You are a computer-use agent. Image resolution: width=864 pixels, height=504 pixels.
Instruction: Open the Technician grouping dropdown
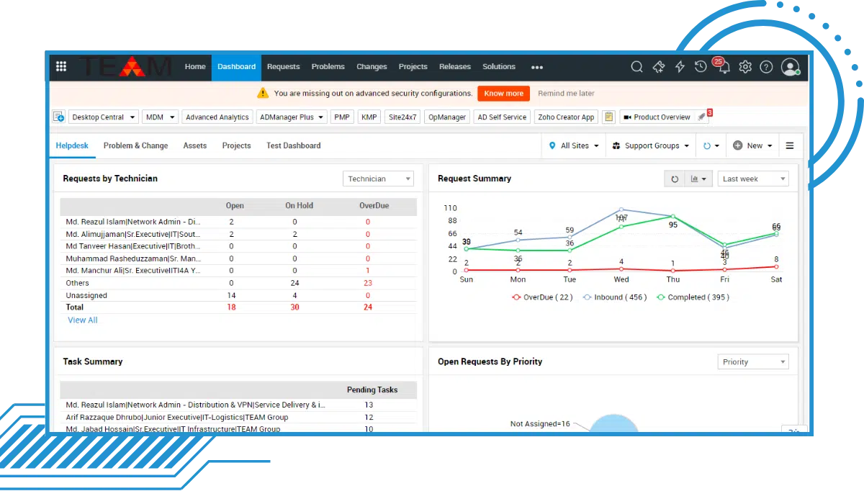pos(378,178)
